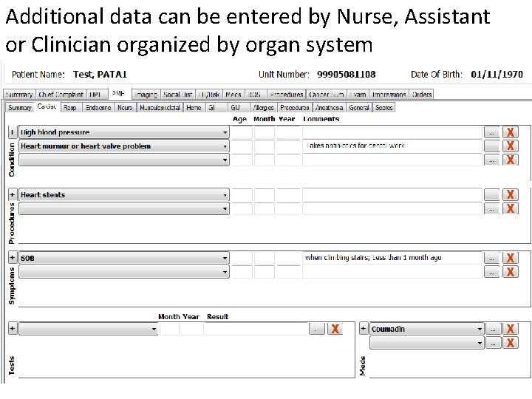Open the SOB symptom dropdown
This screenshot has height=399, width=532.
pos(124,258)
